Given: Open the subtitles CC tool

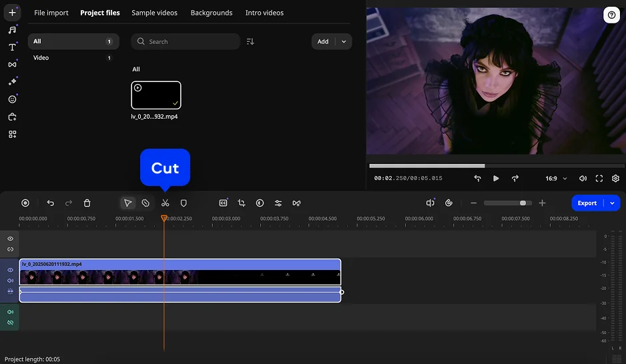Looking at the screenshot, I should (x=223, y=203).
